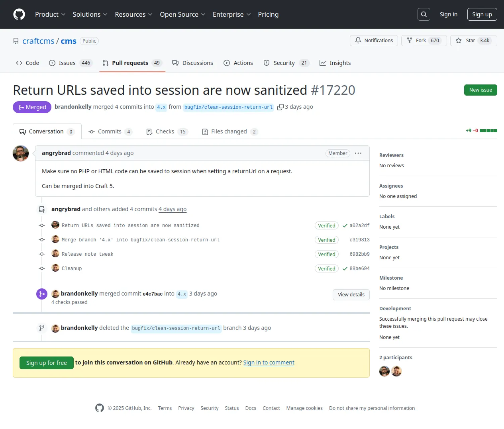Click the avatar beside Cleanup commit
504x429 pixels.
55,268
